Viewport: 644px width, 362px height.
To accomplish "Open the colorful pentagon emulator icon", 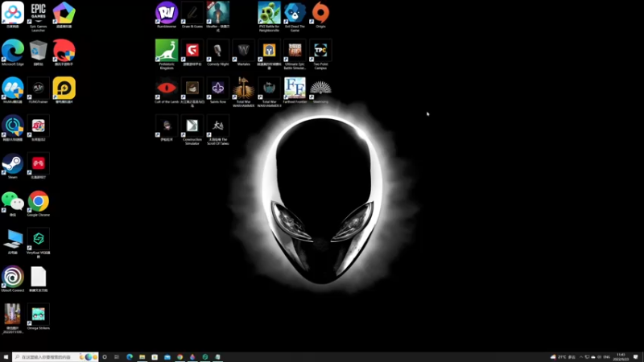I will pos(64,14).
